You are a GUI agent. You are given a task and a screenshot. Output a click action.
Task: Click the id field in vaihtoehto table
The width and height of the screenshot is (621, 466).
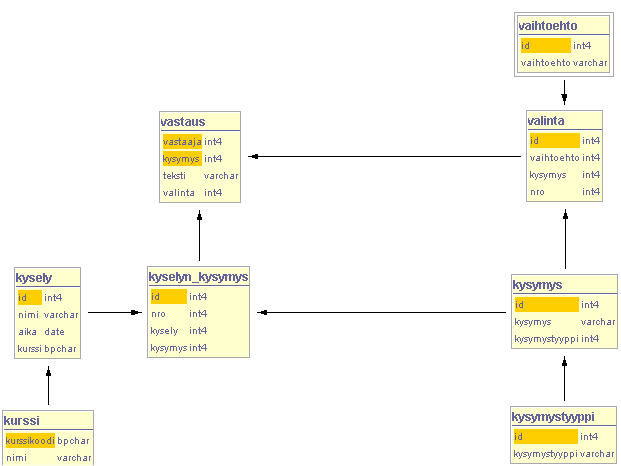545,46
